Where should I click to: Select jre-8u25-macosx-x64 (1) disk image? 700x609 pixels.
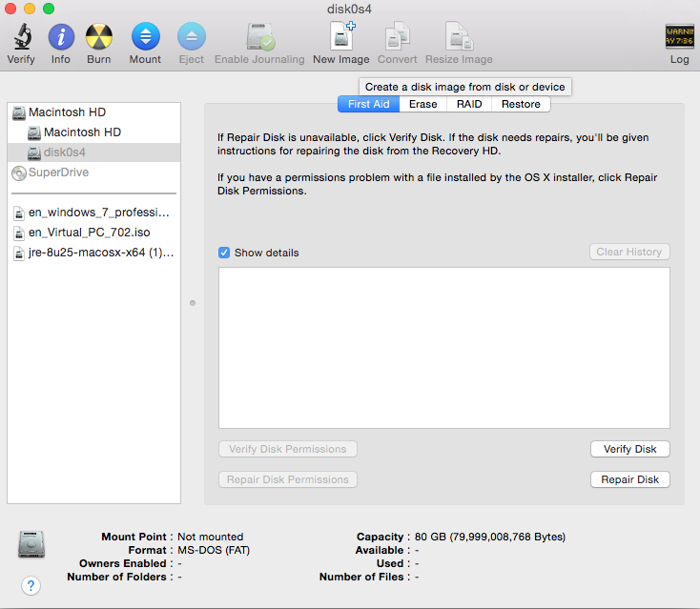click(93, 253)
